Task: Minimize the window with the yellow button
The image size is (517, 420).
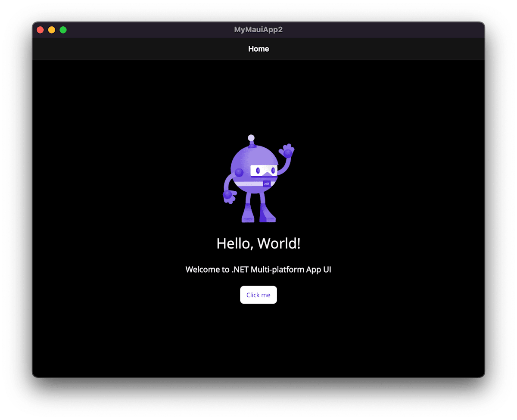Action: (52, 30)
